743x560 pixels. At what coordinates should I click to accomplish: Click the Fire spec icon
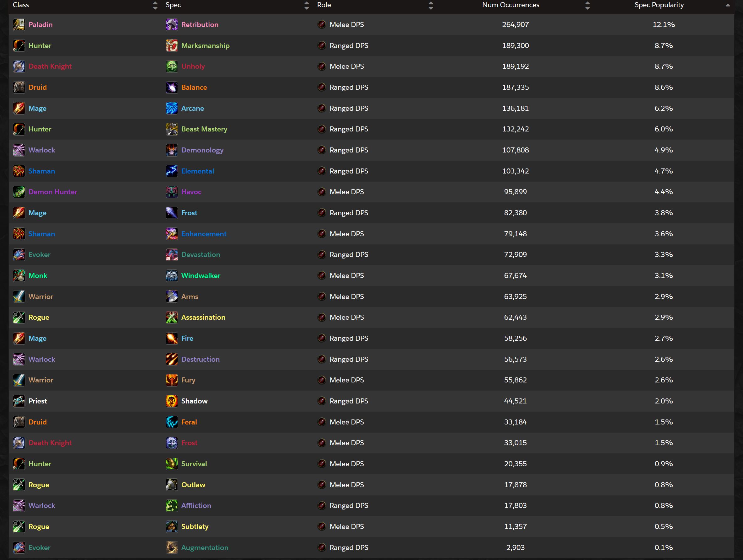coord(172,338)
